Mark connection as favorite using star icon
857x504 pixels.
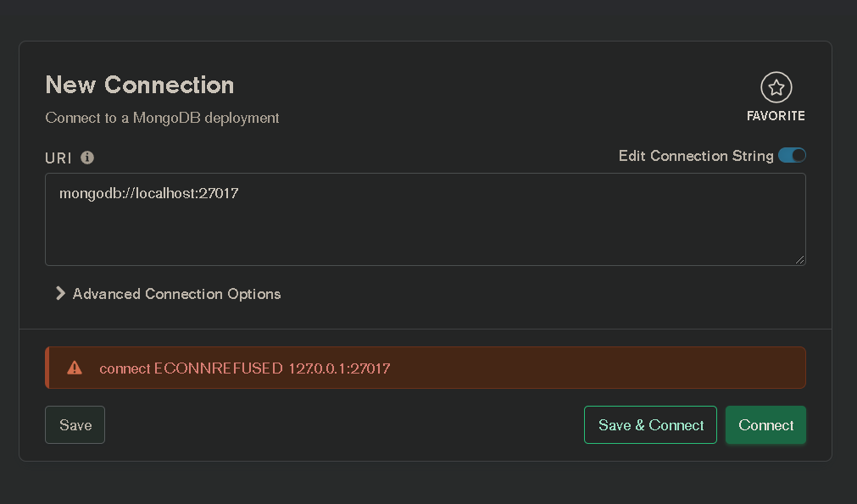776,87
